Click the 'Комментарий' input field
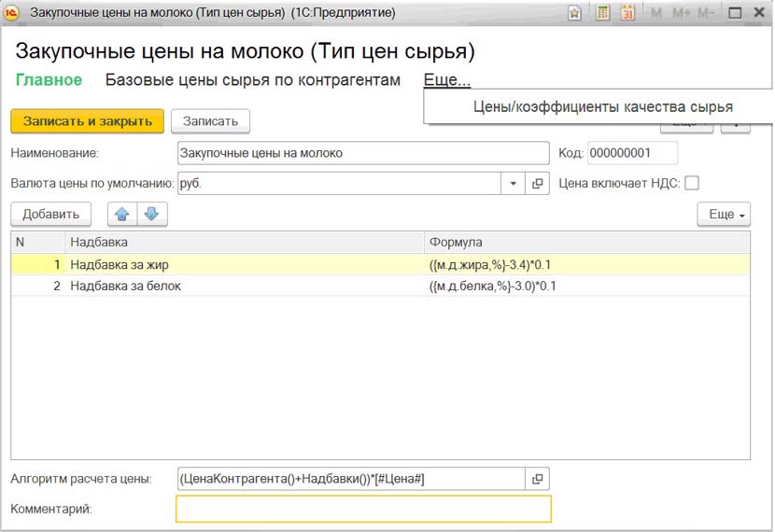The height and width of the screenshot is (532, 775). pos(363,509)
